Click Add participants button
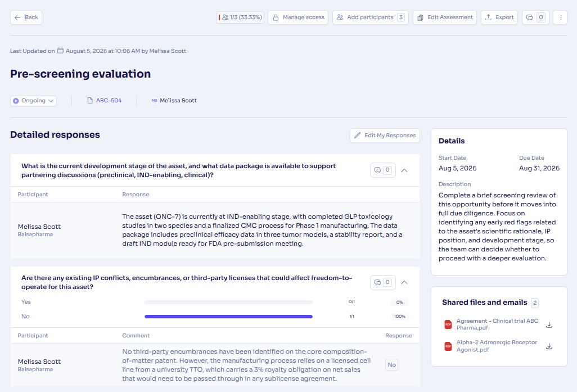The width and height of the screenshot is (577, 392). coord(371,17)
